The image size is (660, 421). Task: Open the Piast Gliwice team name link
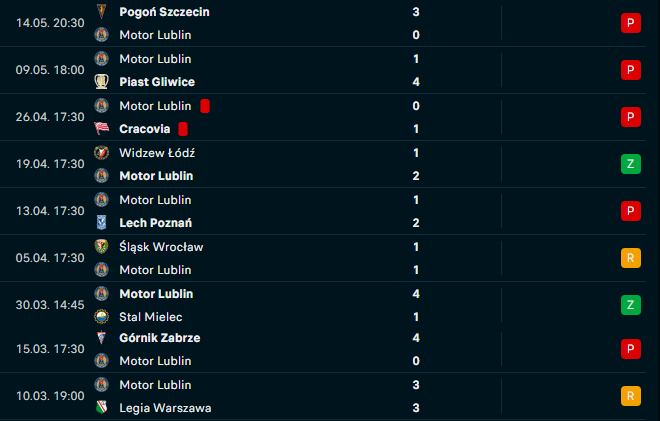point(157,82)
